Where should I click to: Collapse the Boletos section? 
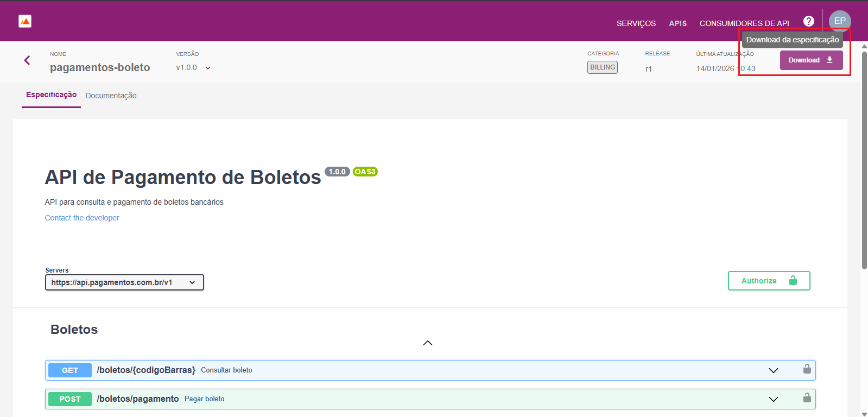pyautogui.click(x=427, y=343)
